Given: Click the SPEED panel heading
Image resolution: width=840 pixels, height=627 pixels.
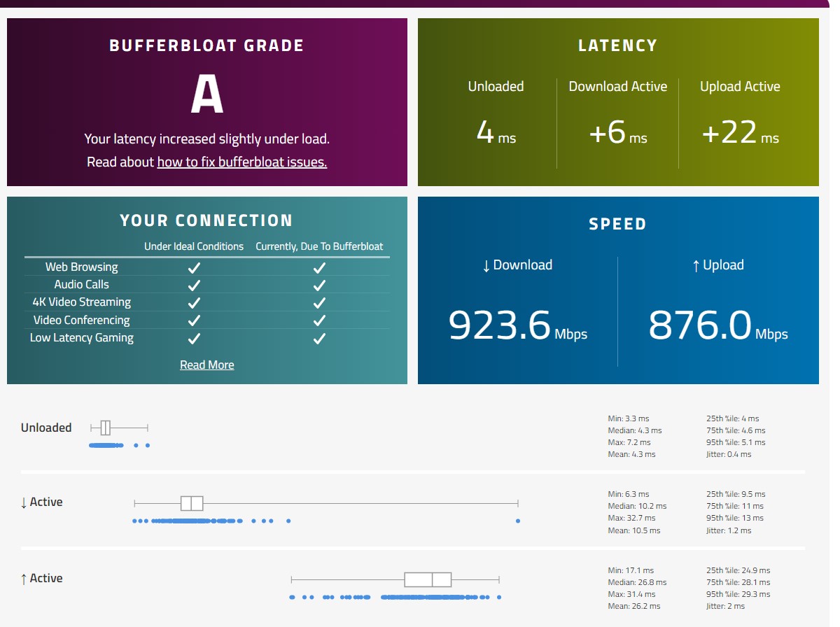Looking at the screenshot, I should point(617,225).
